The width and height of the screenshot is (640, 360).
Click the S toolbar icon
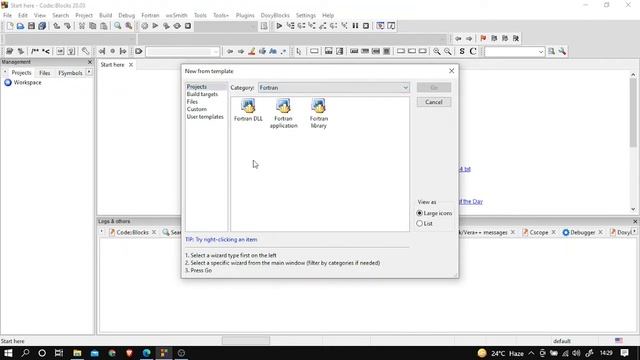[x=462, y=51]
